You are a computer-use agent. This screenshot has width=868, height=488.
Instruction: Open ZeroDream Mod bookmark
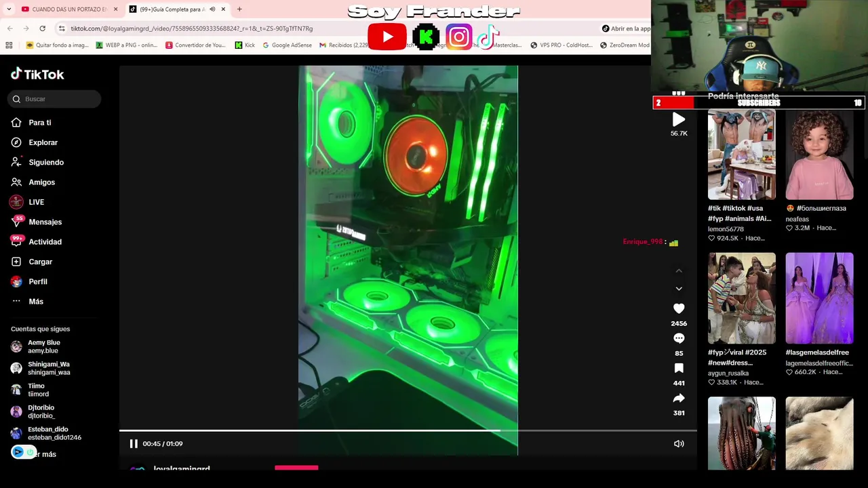[625, 45]
